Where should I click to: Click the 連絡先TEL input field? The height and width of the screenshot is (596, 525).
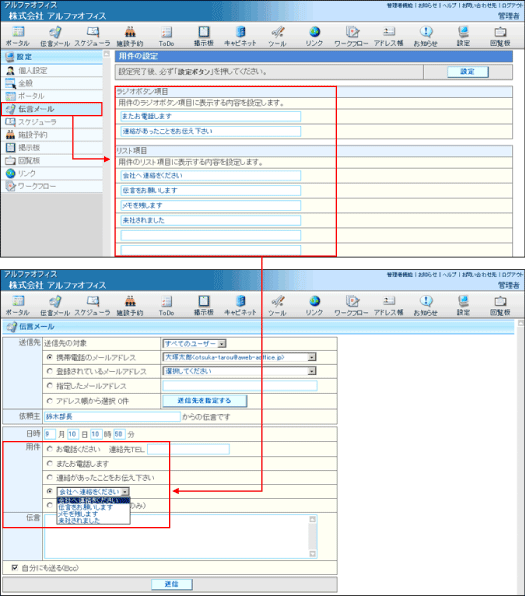point(189,449)
